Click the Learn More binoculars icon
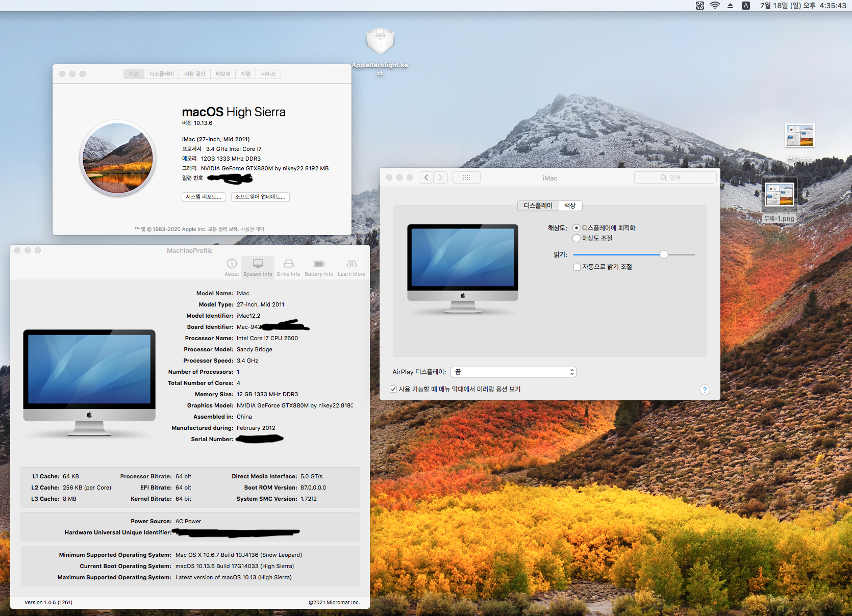The width and height of the screenshot is (852, 616). 352,264
